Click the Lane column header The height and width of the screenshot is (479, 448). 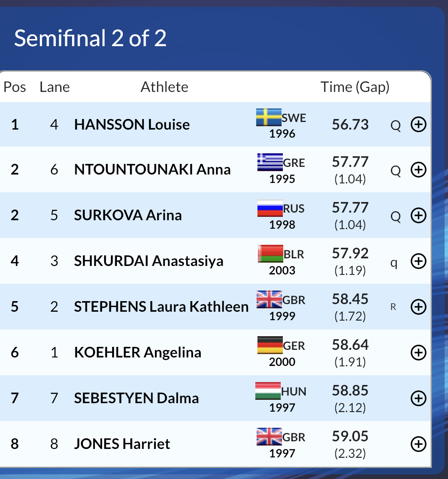[x=55, y=87]
